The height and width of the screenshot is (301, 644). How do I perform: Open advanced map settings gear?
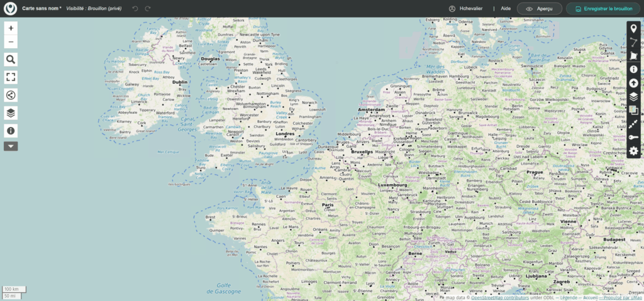point(634,151)
